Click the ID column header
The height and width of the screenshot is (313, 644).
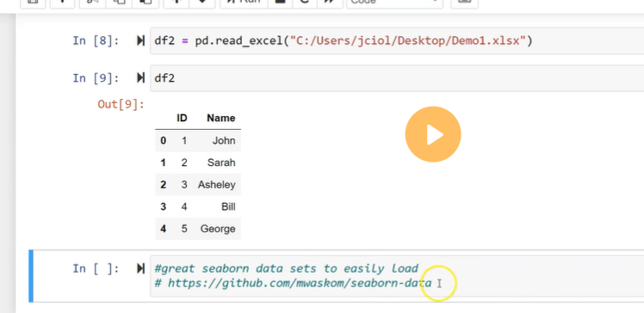182,118
